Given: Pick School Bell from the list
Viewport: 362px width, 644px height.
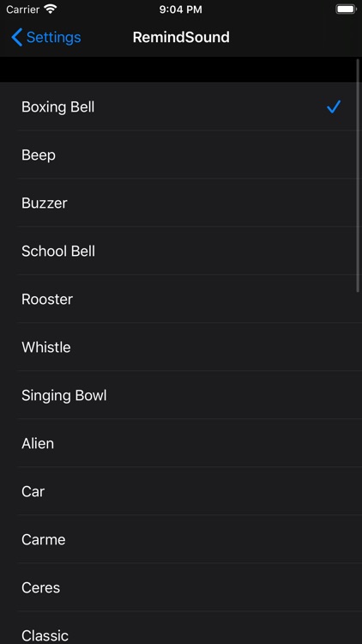Looking at the screenshot, I should point(181,251).
